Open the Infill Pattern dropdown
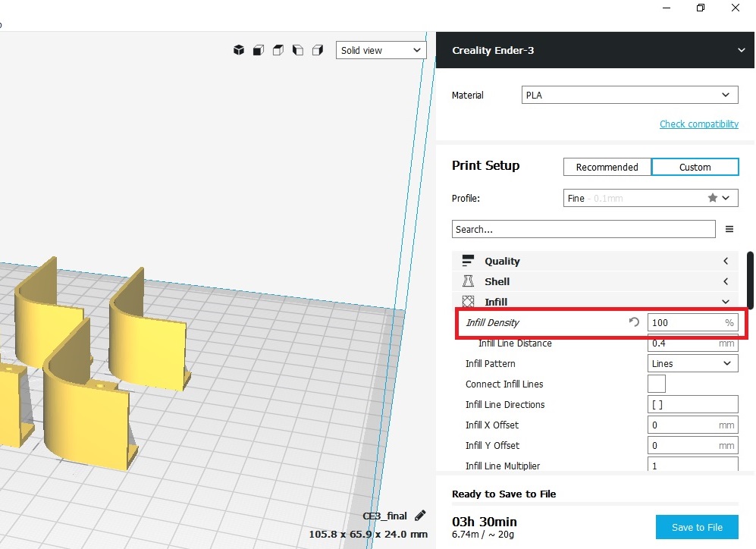Image resolution: width=756 pixels, height=549 pixels. coord(691,363)
